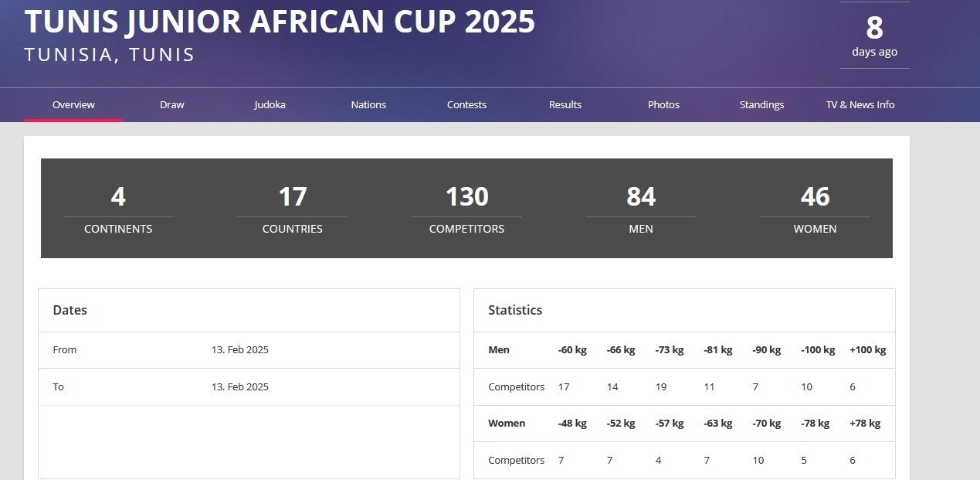The width and height of the screenshot is (980, 480).
Task: Click the women's -48 kg category header
Action: tap(572, 424)
